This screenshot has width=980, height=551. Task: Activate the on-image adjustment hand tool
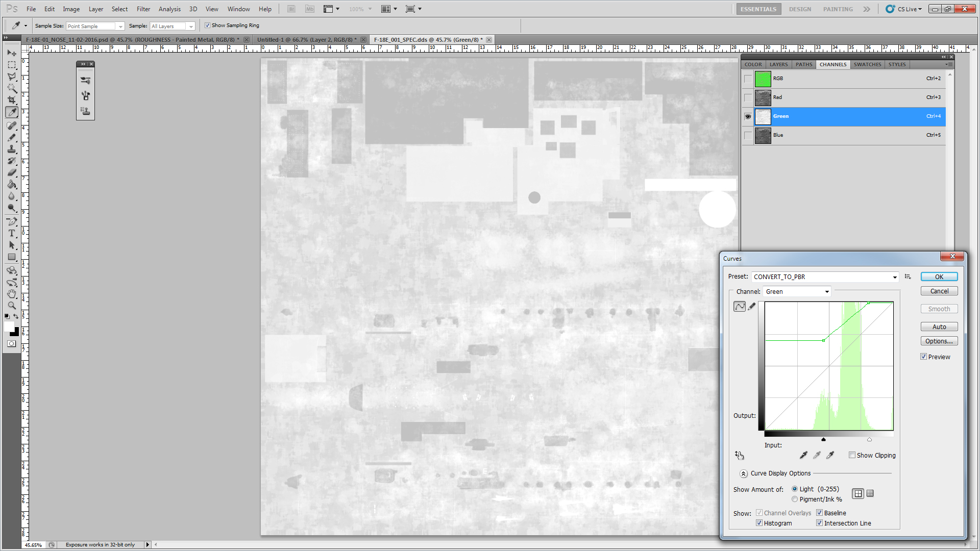[x=740, y=455]
